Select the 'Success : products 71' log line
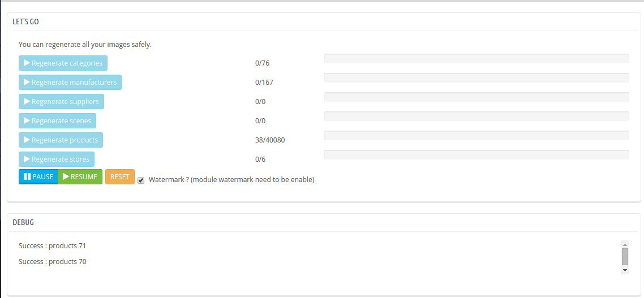The height and width of the screenshot is (298, 644). [52, 246]
